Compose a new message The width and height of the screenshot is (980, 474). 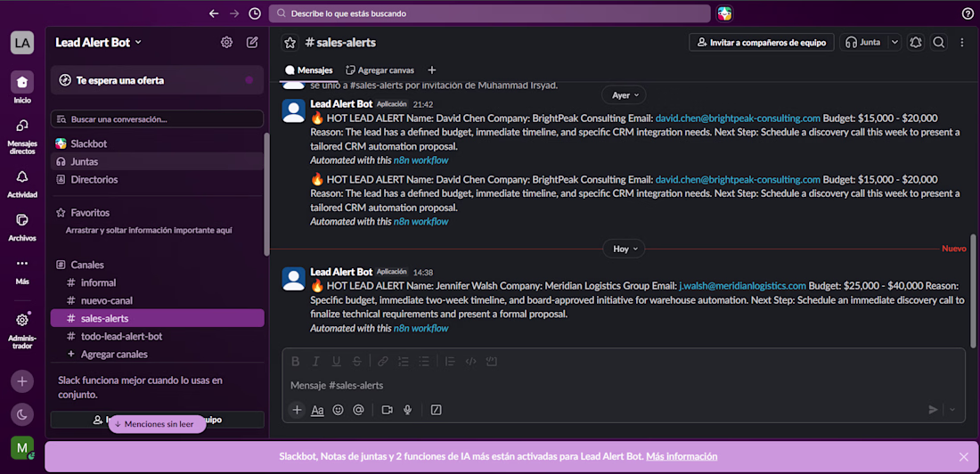252,43
